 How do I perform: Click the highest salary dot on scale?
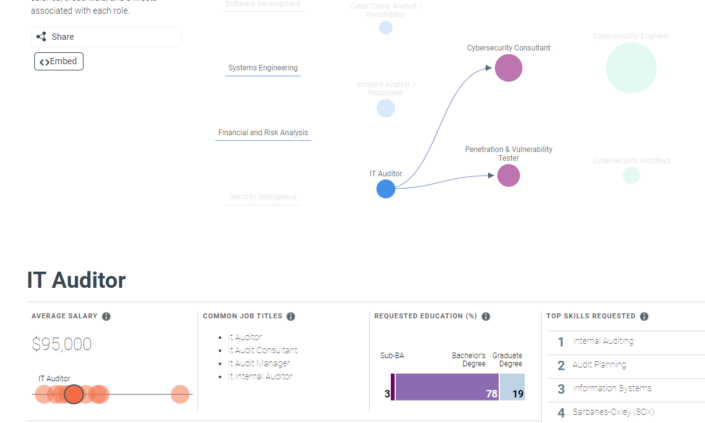[180, 394]
